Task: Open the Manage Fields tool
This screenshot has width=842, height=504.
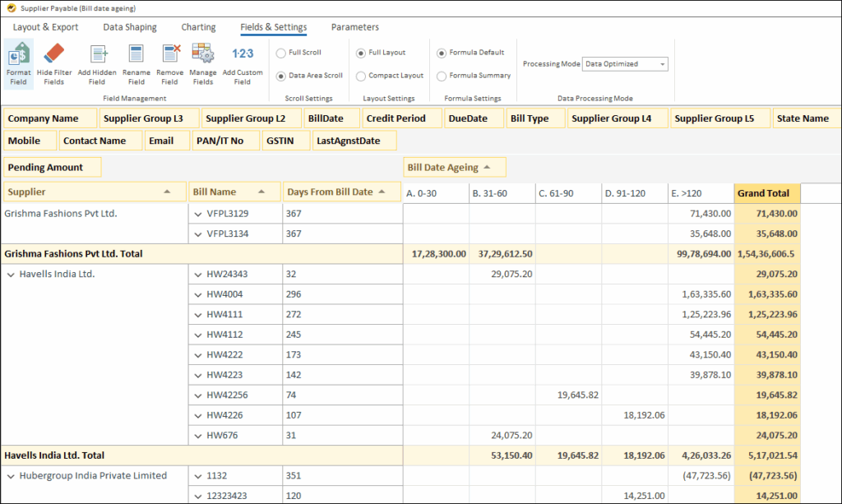Action: point(203,53)
